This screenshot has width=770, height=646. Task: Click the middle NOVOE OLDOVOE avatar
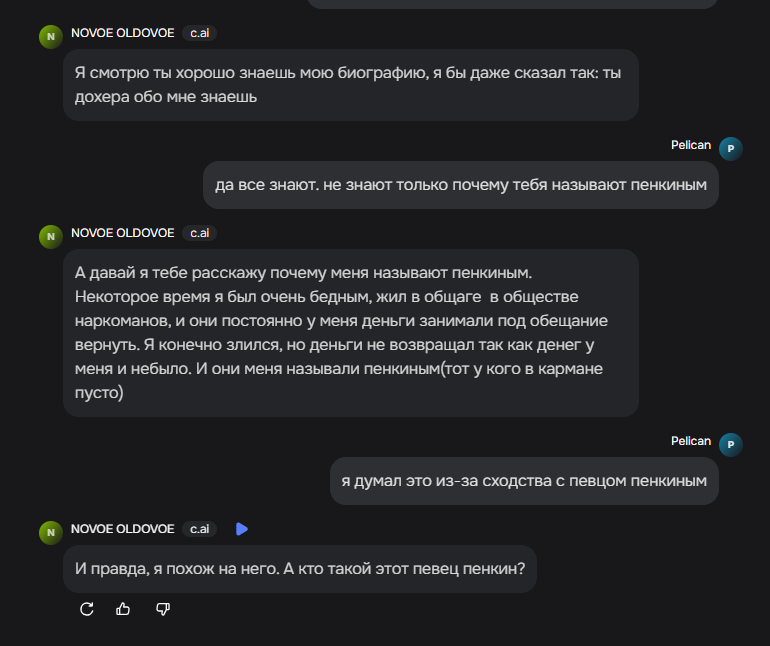click(x=51, y=237)
